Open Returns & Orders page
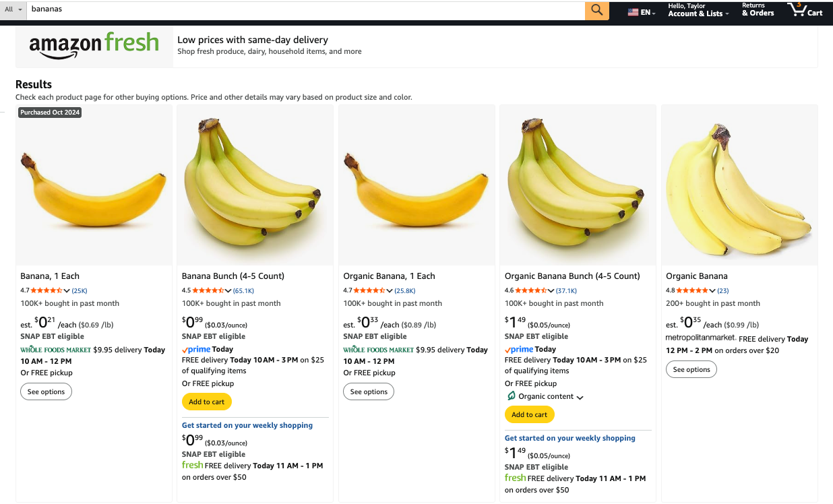Image resolution: width=833 pixels, height=504 pixels. tap(758, 10)
